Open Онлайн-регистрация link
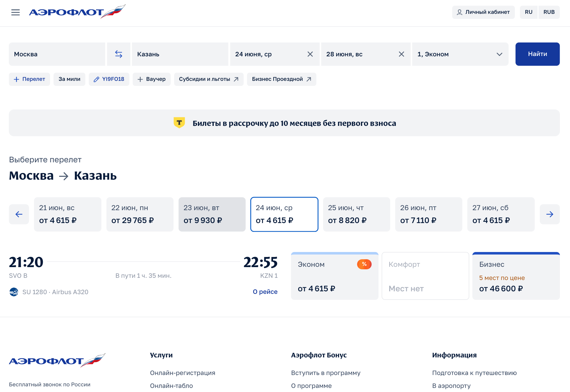Image resolution: width=570 pixels, height=392 pixels. click(183, 373)
